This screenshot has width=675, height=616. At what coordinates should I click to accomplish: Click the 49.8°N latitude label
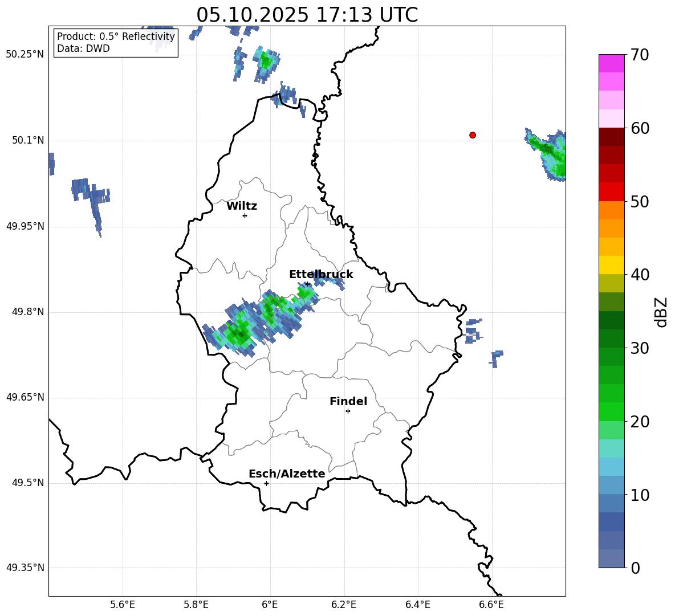pos(28,312)
